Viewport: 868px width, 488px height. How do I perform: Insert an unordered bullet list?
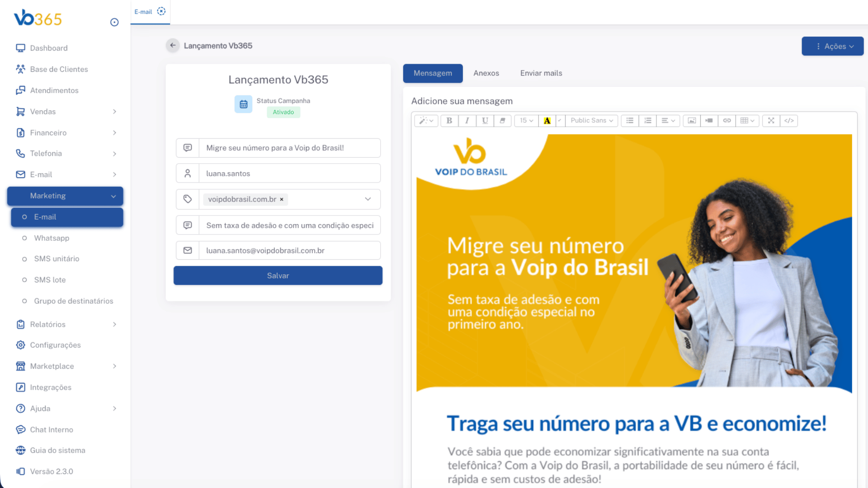[x=630, y=121]
